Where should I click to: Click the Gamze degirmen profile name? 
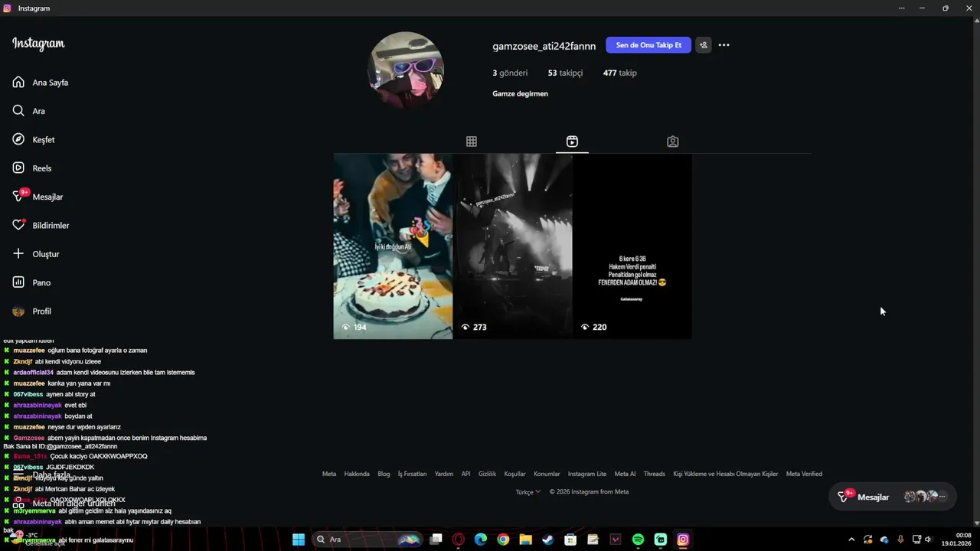pos(520,93)
